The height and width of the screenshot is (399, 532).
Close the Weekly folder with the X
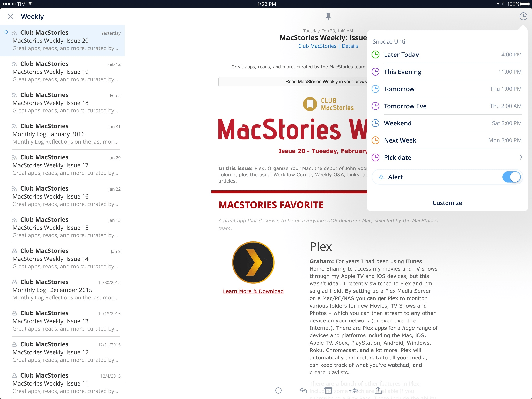click(10, 16)
